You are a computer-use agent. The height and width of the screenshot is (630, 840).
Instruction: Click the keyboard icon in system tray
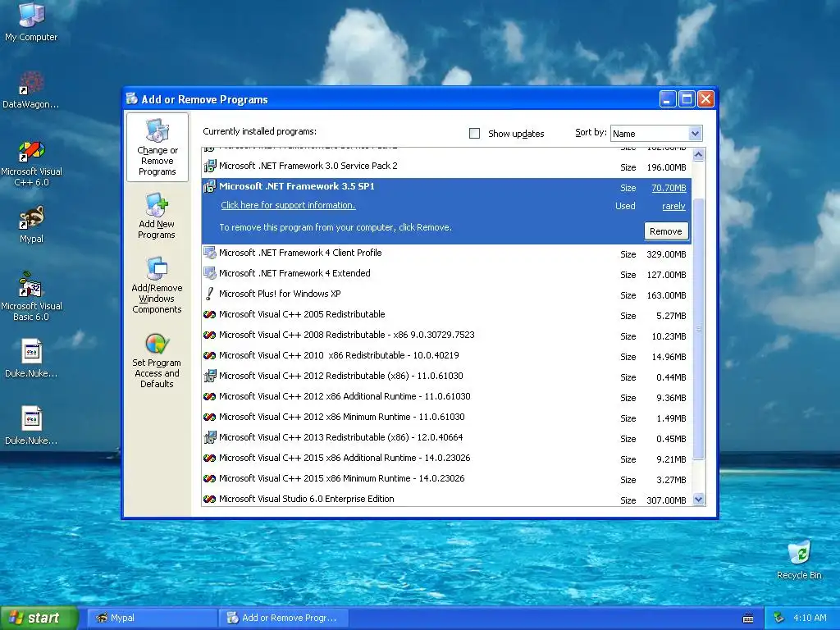[x=748, y=619]
